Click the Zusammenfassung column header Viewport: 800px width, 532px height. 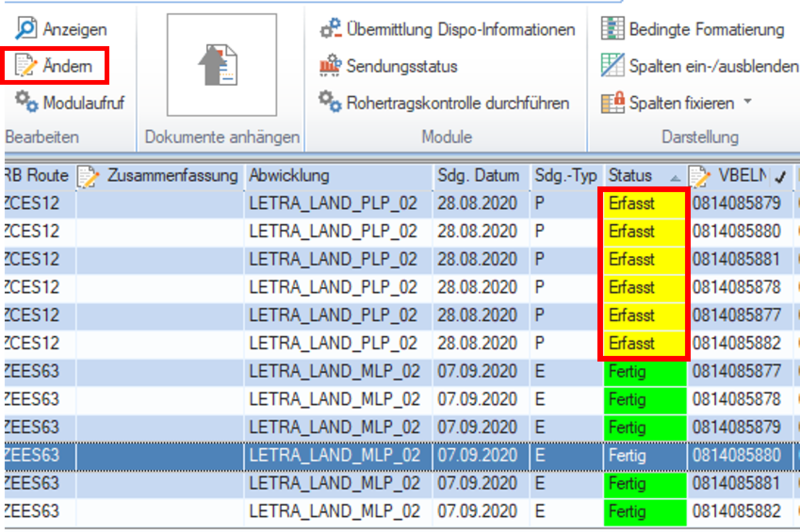[x=172, y=176]
